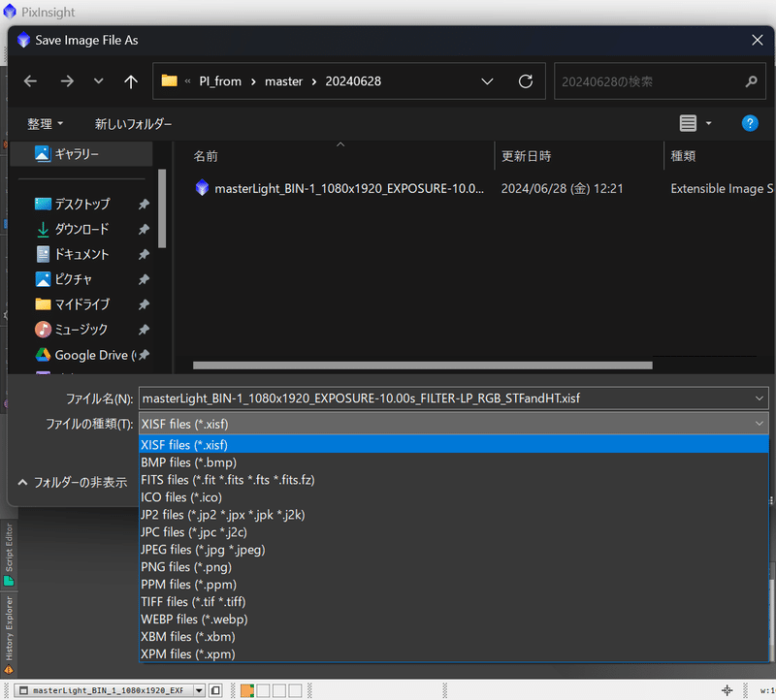Unpin ミュージック using its pin icon
This screenshot has height=700, width=776.
tap(144, 330)
